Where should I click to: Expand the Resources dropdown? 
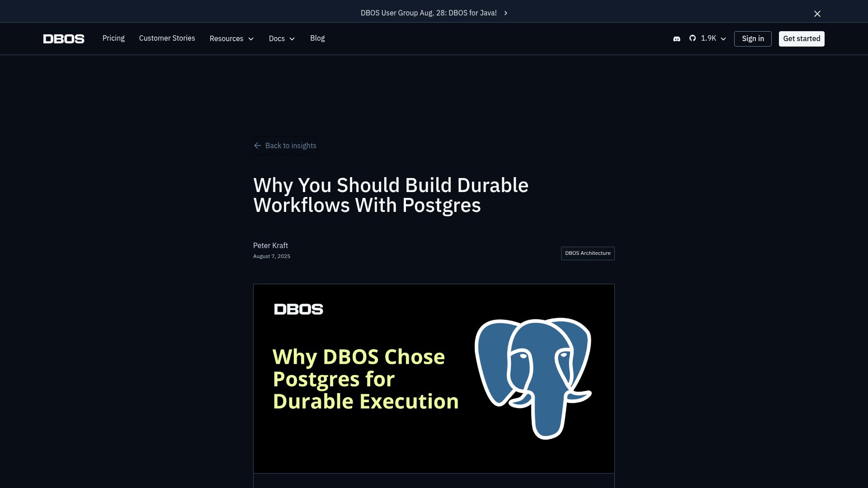coord(232,39)
